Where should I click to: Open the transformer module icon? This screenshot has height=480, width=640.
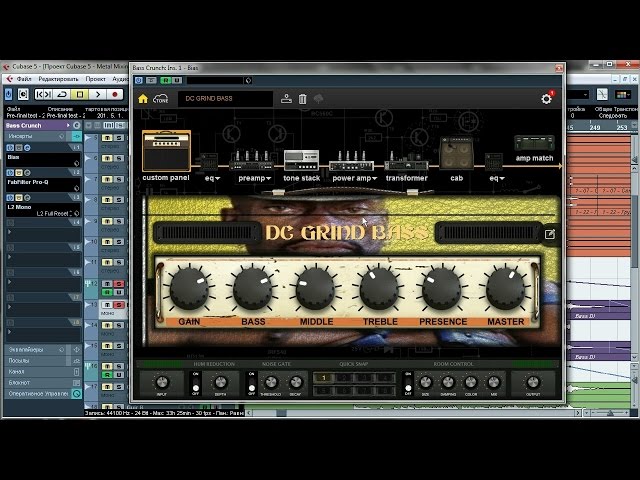pyautogui.click(x=406, y=161)
